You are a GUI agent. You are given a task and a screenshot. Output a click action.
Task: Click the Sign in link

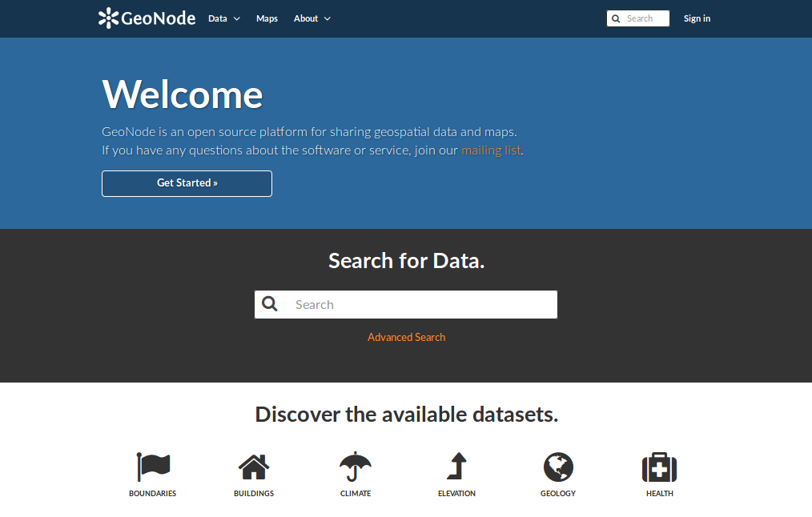tap(697, 18)
